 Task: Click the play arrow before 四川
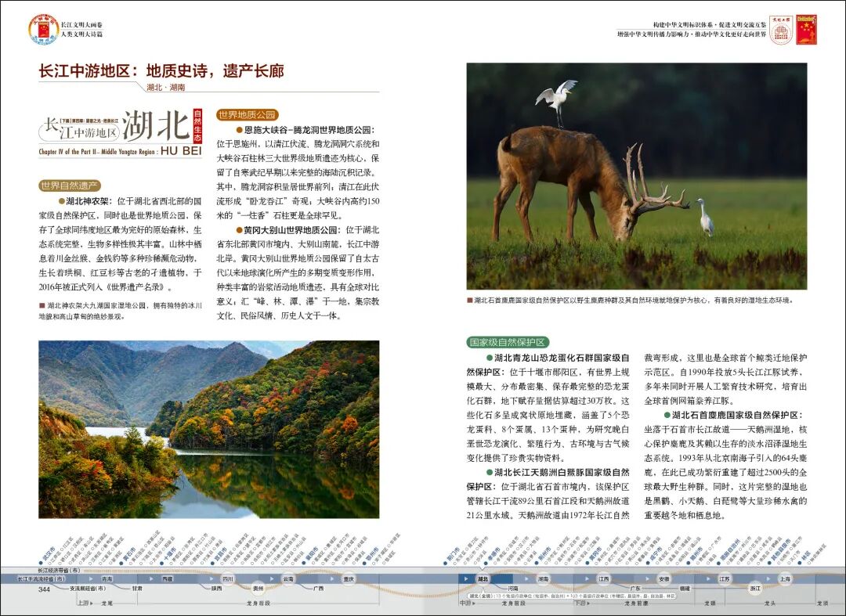(x=211, y=578)
